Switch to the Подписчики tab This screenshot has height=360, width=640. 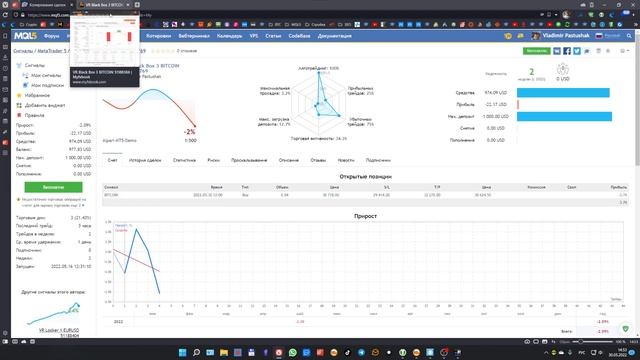pos(378,160)
